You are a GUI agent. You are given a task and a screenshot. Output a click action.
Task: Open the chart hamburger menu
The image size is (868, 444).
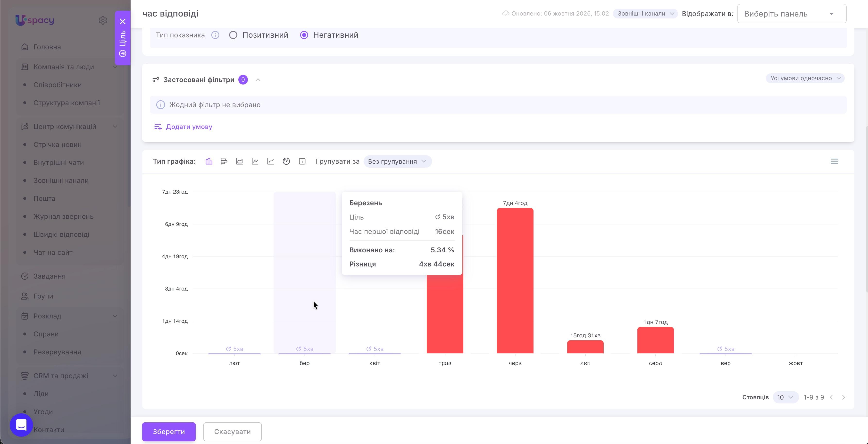click(x=834, y=161)
